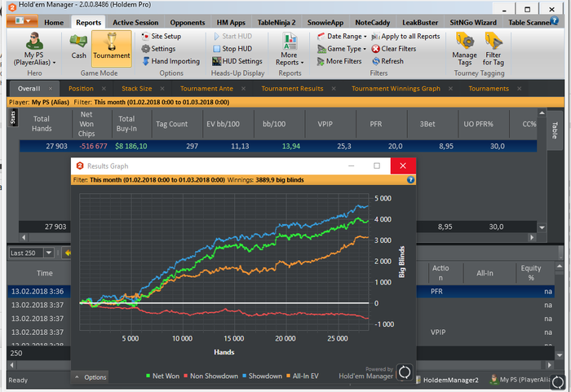The height and width of the screenshot is (392, 571).
Task: Select the HoldemManager2 database status item
Action: (x=448, y=380)
